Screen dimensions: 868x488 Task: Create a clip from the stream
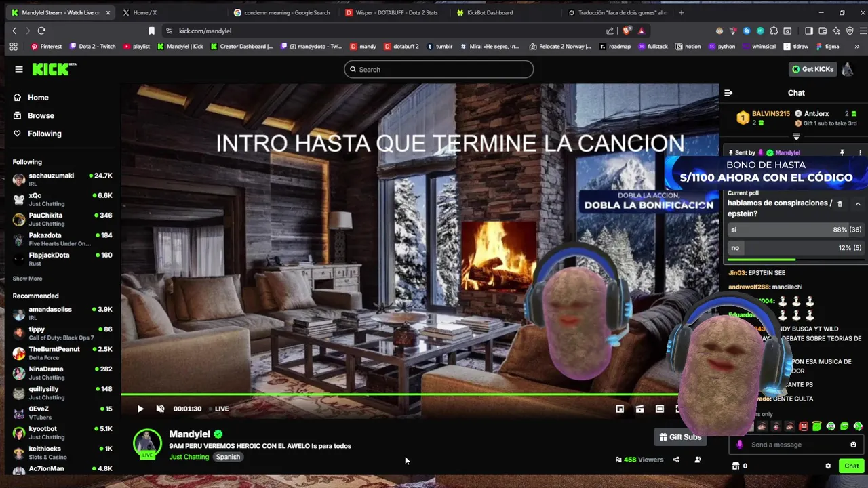point(639,409)
